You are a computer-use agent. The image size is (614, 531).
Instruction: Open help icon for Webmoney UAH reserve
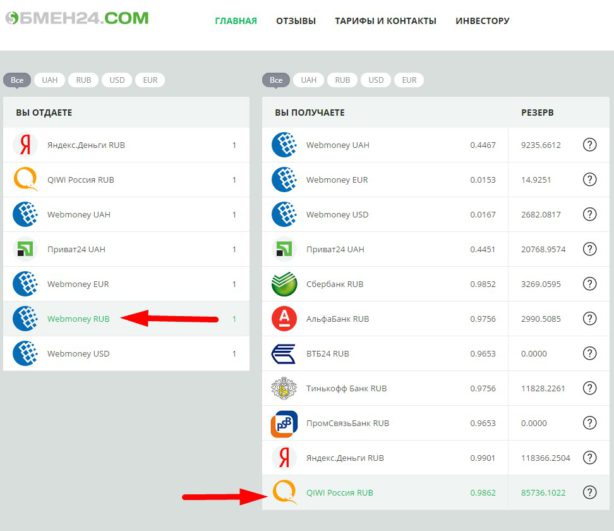[589, 145]
